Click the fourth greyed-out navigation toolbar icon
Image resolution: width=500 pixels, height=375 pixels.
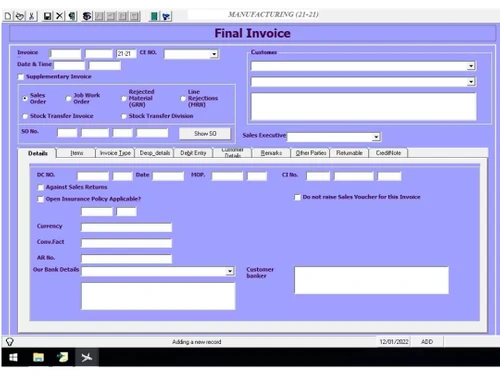click(134, 16)
